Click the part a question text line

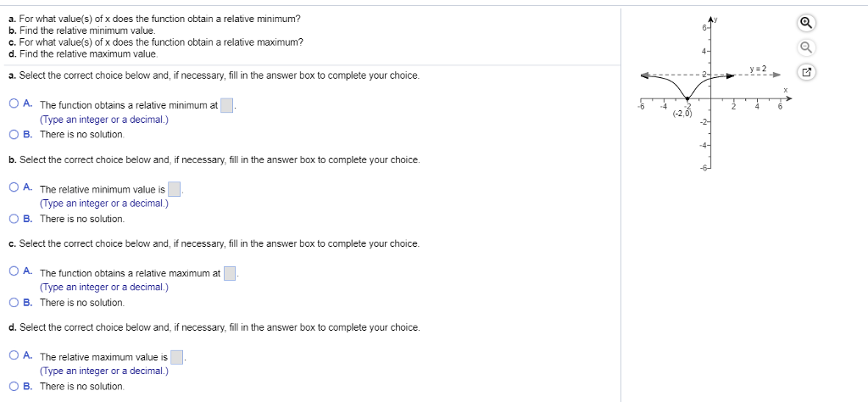coord(155,19)
